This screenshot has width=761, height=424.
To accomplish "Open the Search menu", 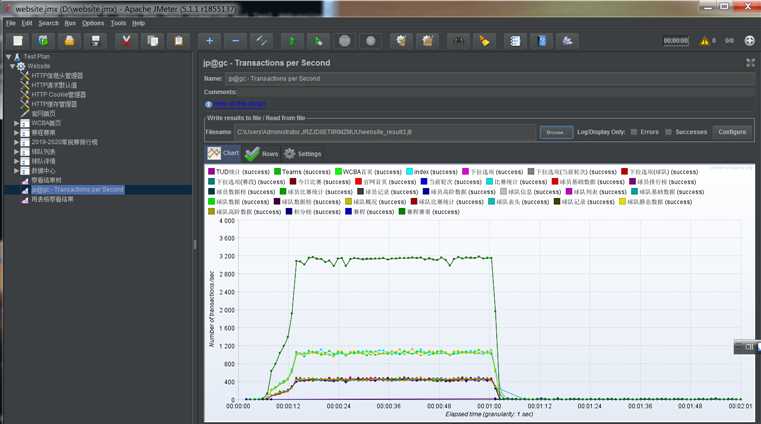I will click(x=48, y=23).
